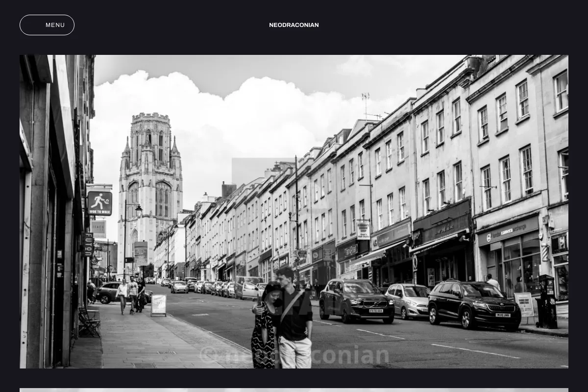Click the group of pedestrians on the left pavement

coord(131,295)
